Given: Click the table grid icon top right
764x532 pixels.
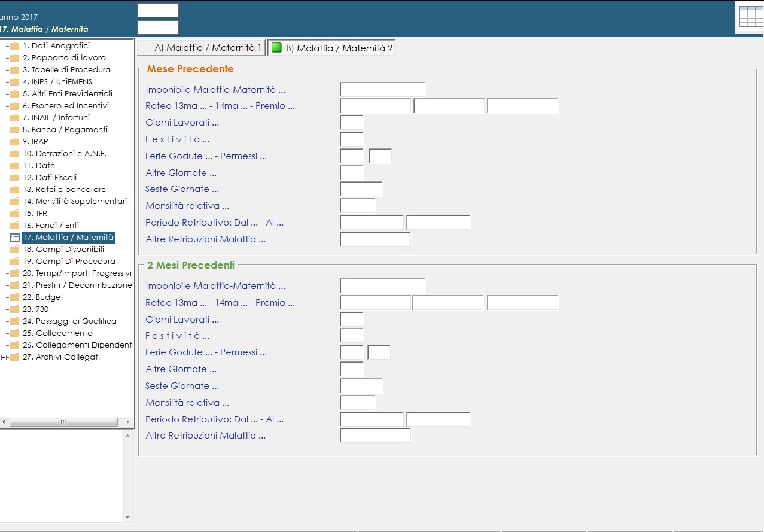Looking at the screenshot, I should tap(751, 17).
